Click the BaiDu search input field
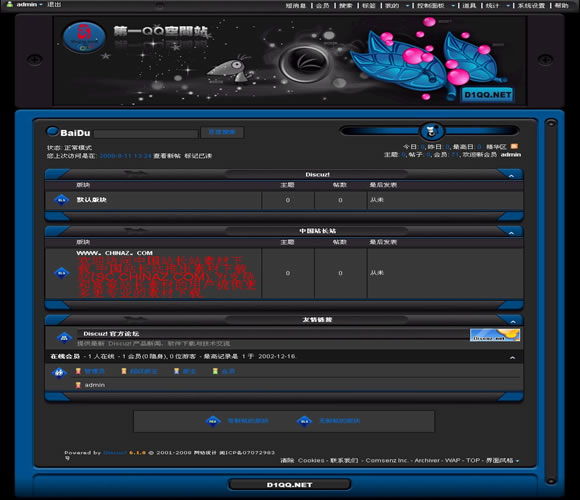The width and height of the screenshot is (580, 500). pyautogui.click(x=146, y=134)
